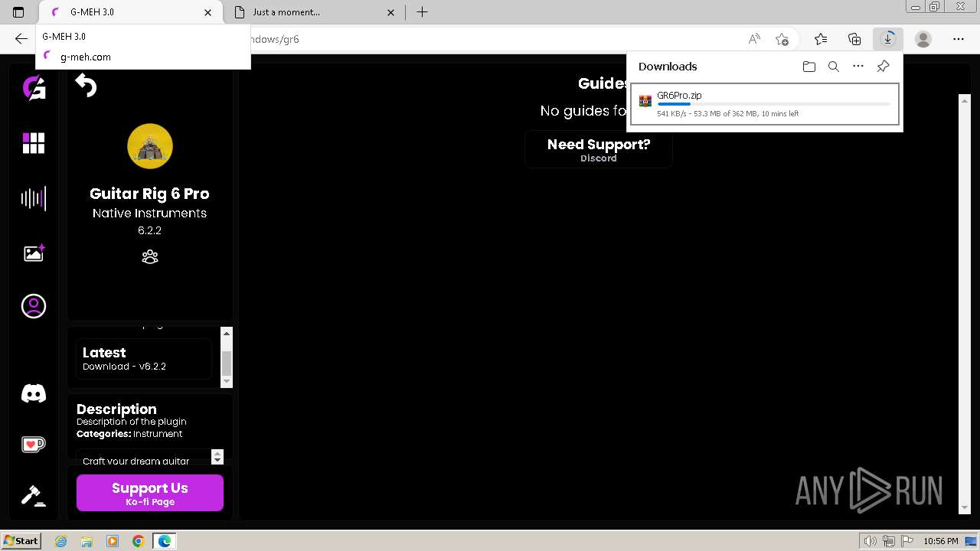The width and height of the screenshot is (980, 551).
Task: Open the Edge profile avatar
Action: tap(923, 39)
